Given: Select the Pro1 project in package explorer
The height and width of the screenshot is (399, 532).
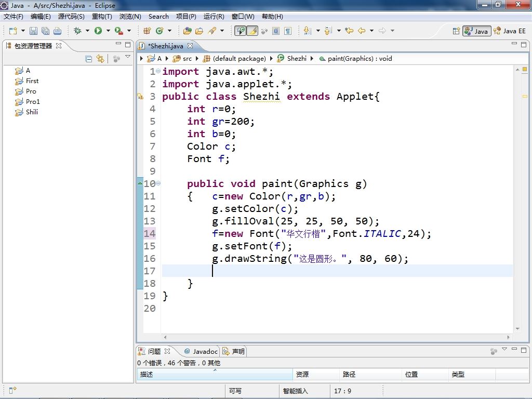Looking at the screenshot, I should (33, 102).
